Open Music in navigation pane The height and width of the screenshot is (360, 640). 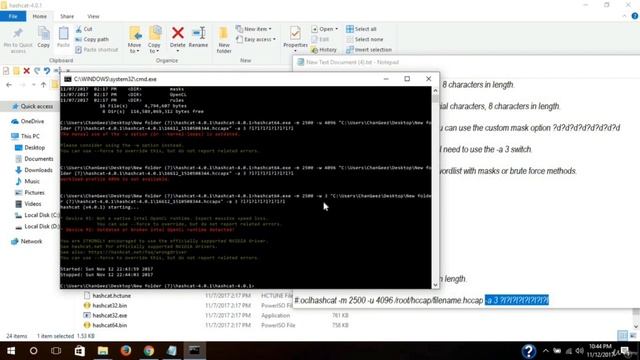27,181
